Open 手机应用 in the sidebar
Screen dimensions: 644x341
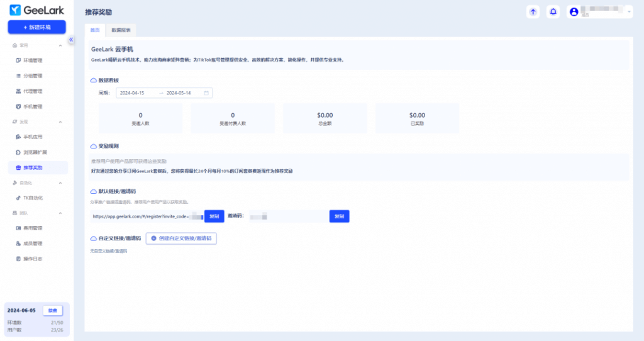(x=33, y=137)
